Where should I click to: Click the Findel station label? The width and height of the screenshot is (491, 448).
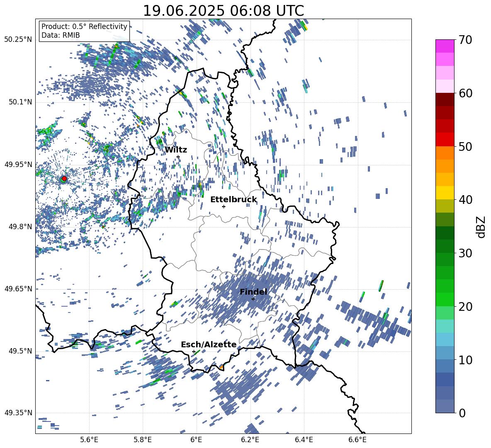[253, 292]
